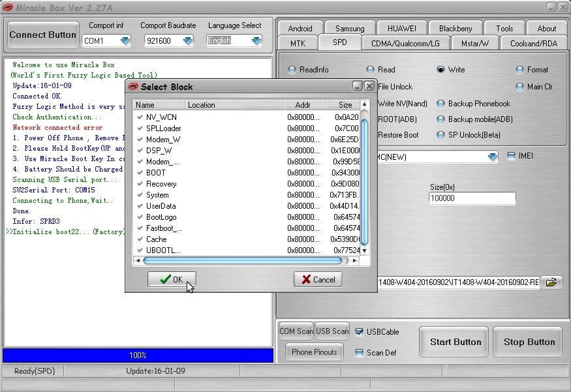Click the Size column header
The image size is (571, 392).
[x=343, y=105]
